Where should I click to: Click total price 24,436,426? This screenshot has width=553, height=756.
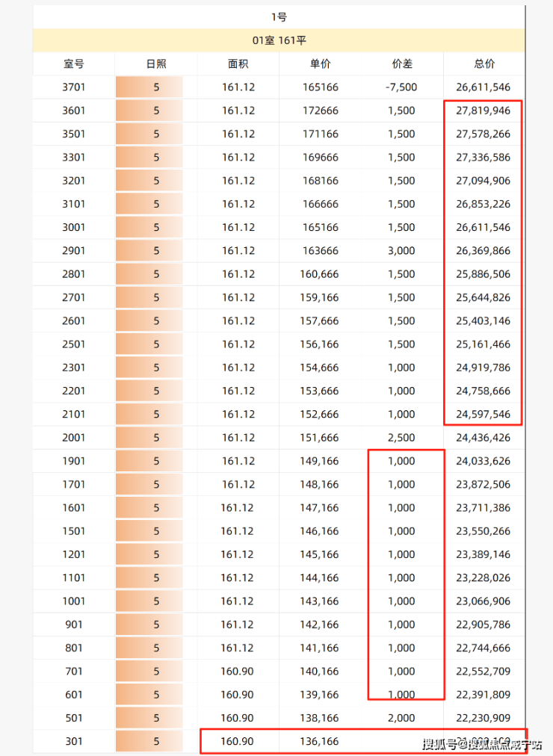483,438
